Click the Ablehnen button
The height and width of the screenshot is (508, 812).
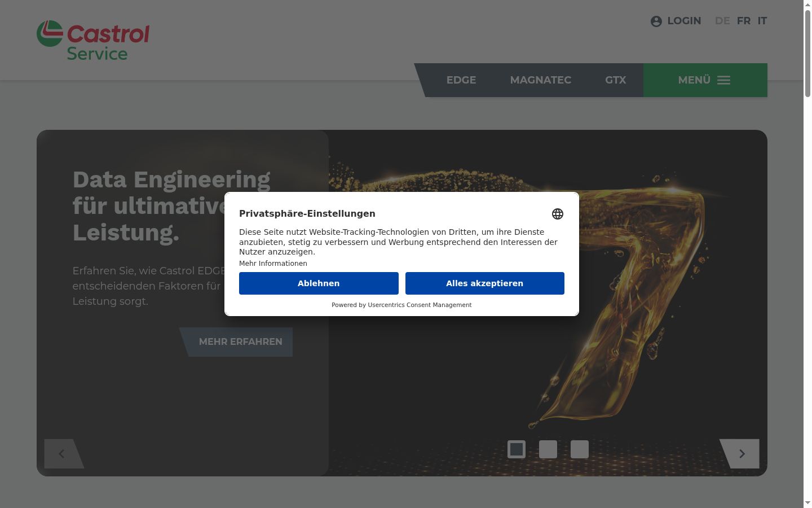pos(319,283)
